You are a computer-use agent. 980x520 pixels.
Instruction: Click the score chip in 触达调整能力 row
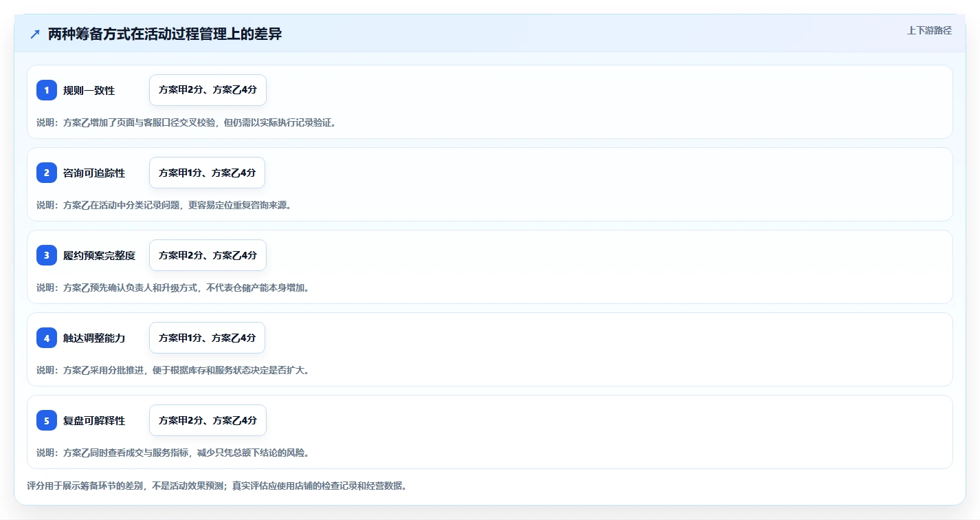point(207,338)
